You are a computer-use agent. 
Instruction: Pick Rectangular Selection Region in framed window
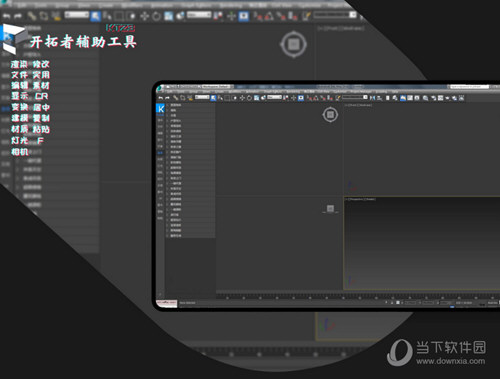227,98
